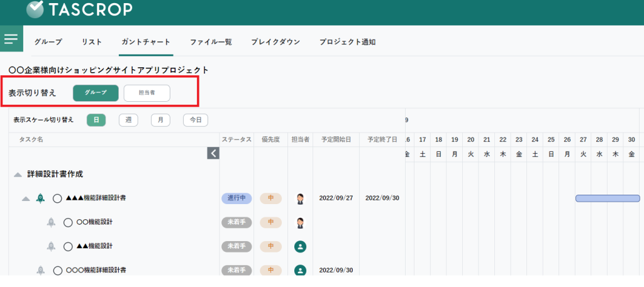Open the ブレイクダウン tab
The width and height of the screenshot is (644, 287).
275,42
